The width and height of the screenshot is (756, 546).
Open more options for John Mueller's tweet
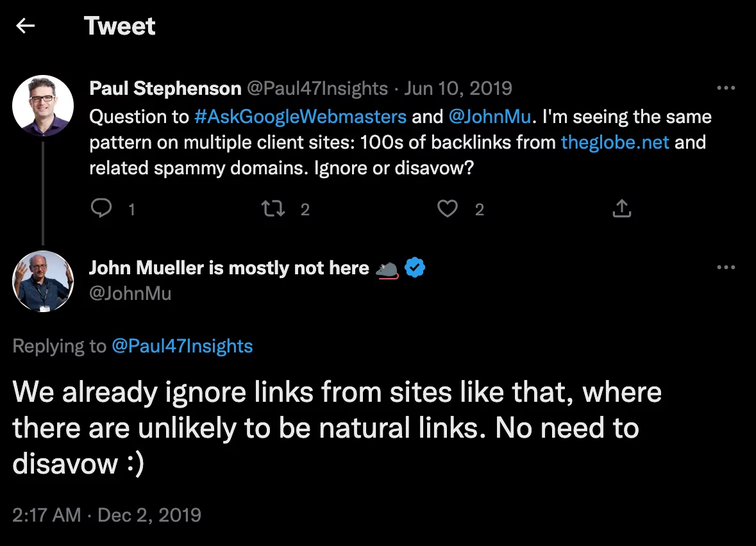pos(726,268)
